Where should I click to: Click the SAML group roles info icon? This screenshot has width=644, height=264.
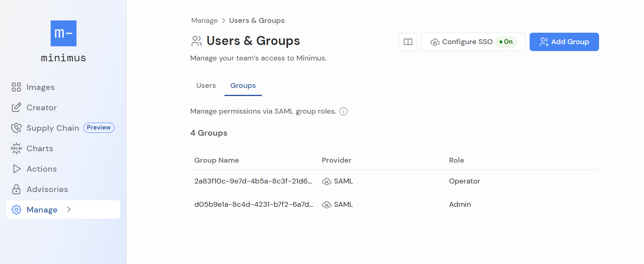click(x=344, y=111)
